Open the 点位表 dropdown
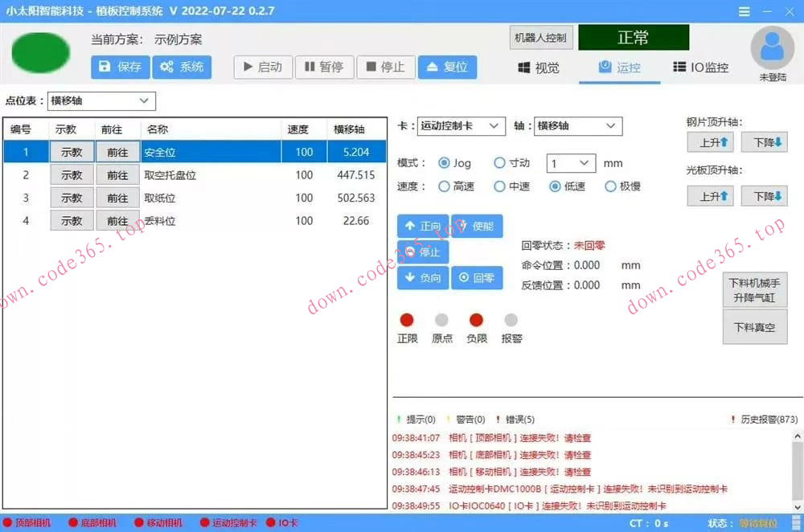Viewport: 804px width, 532px height. click(x=100, y=101)
